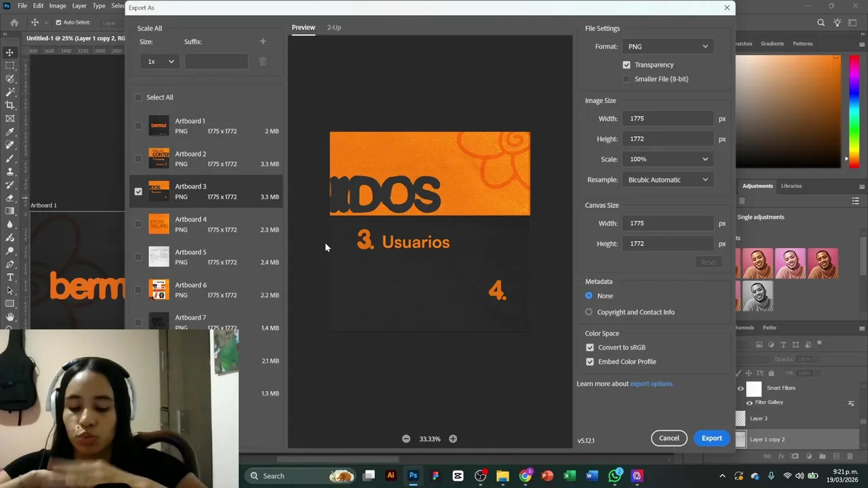868x488 pixels.
Task: Open the Adjustments list view icon
Action: (x=855, y=201)
